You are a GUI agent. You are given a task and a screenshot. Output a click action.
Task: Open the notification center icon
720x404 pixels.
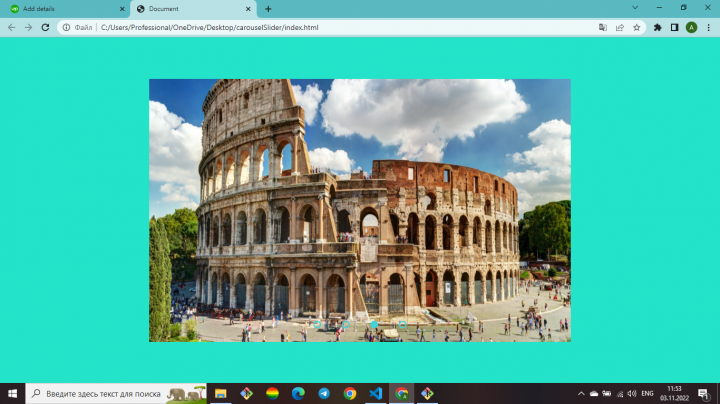(x=703, y=393)
